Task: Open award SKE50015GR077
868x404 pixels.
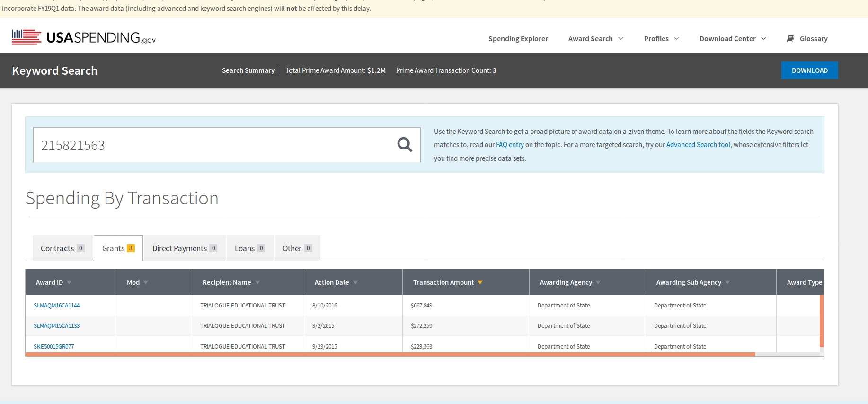Action: [53, 347]
